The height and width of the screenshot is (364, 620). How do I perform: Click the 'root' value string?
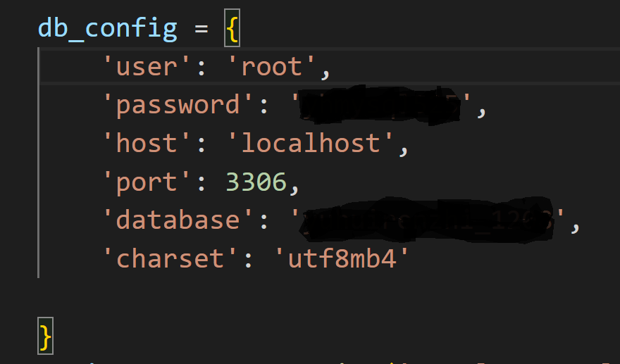[x=272, y=66]
